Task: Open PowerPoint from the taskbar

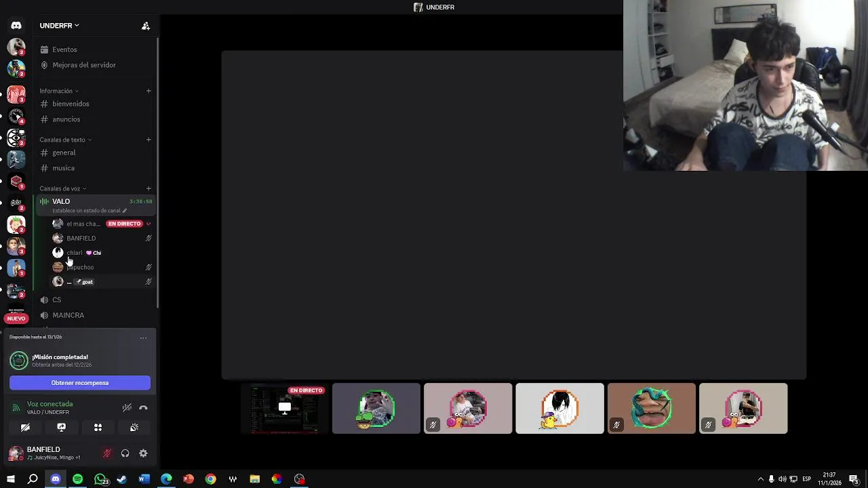Action: (189, 479)
